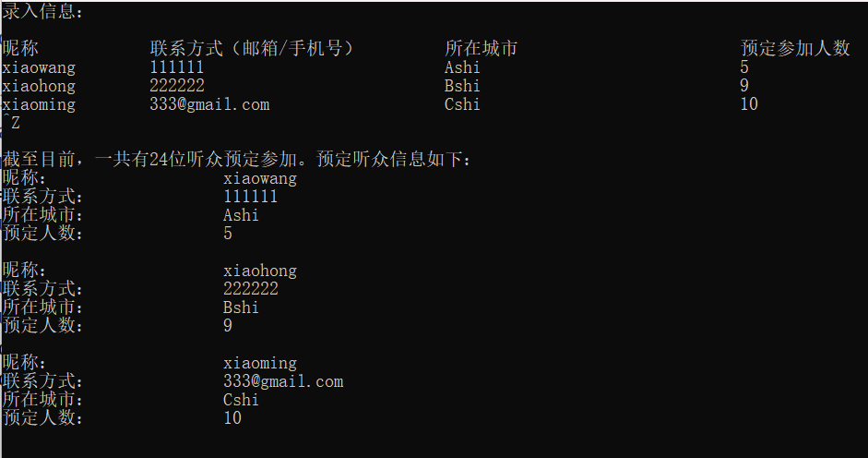Viewport: 868px width, 458px height.
Task: Click Ashi in the input table row
Action: click(462, 67)
